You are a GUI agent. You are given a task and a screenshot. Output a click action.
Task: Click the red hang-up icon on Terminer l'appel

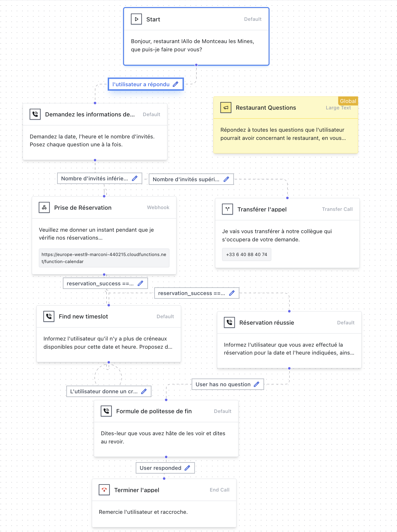tap(104, 490)
